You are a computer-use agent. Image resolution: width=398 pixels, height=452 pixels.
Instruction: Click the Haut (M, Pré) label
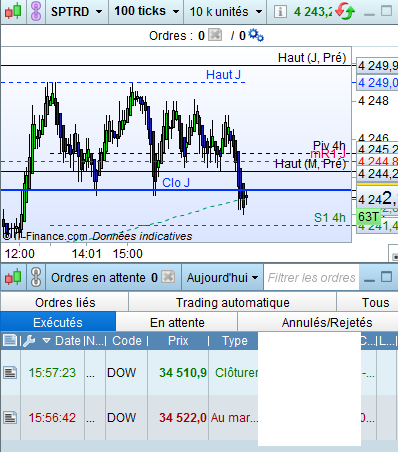click(x=310, y=164)
